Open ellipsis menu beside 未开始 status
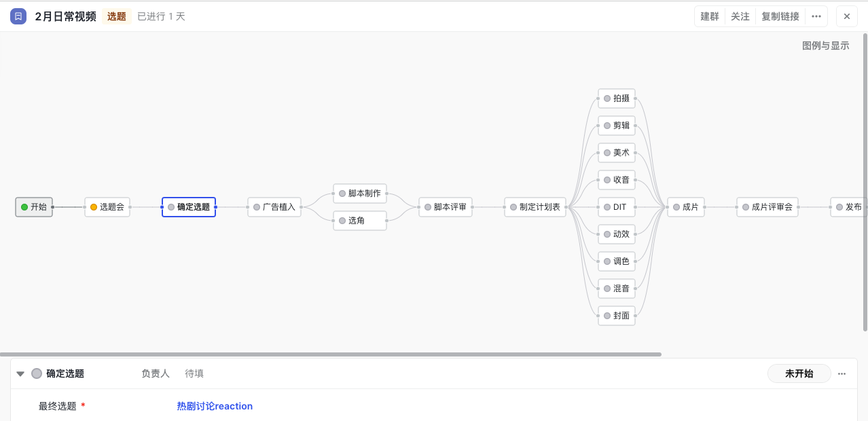Image resolution: width=868 pixels, height=421 pixels. click(x=842, y=373)
